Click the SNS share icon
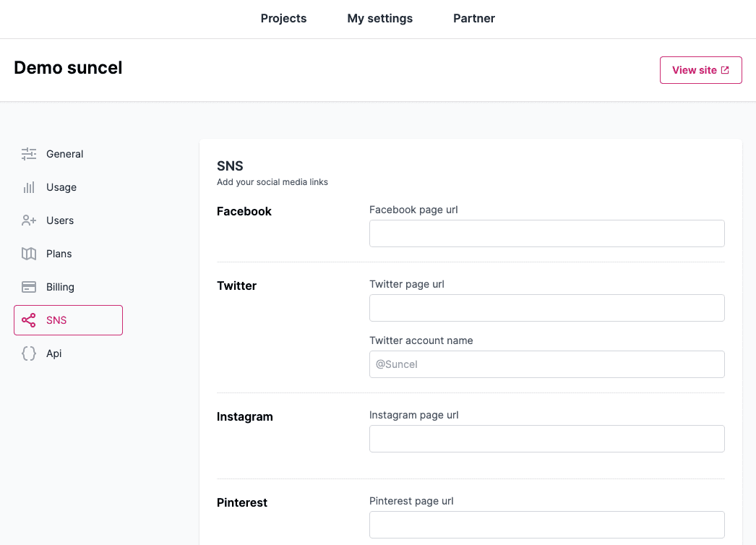 point(29,319)
